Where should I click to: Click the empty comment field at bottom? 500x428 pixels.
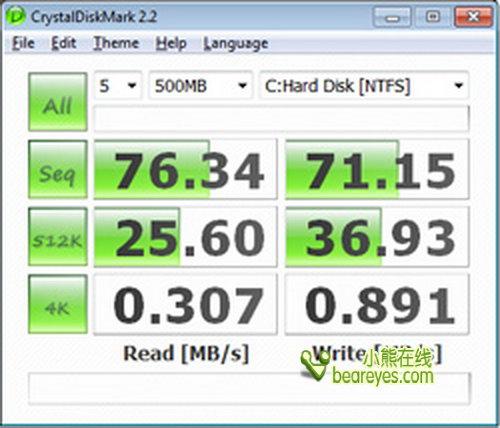point(249,389)
